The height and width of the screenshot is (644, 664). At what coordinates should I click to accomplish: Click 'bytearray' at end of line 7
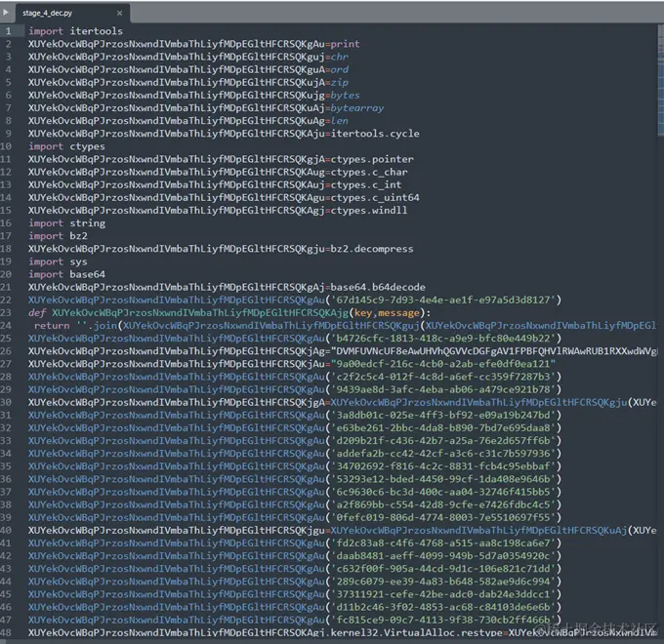click(357, 108)
